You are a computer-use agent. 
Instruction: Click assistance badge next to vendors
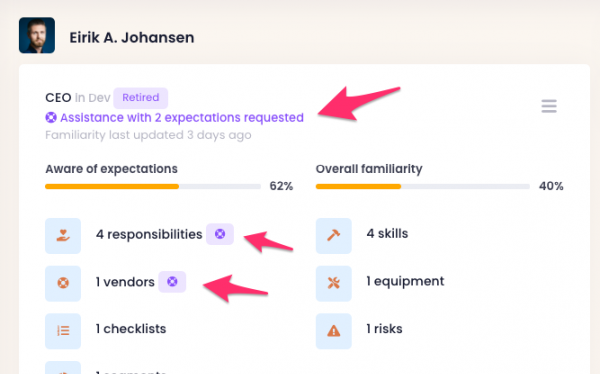point(172,282)
